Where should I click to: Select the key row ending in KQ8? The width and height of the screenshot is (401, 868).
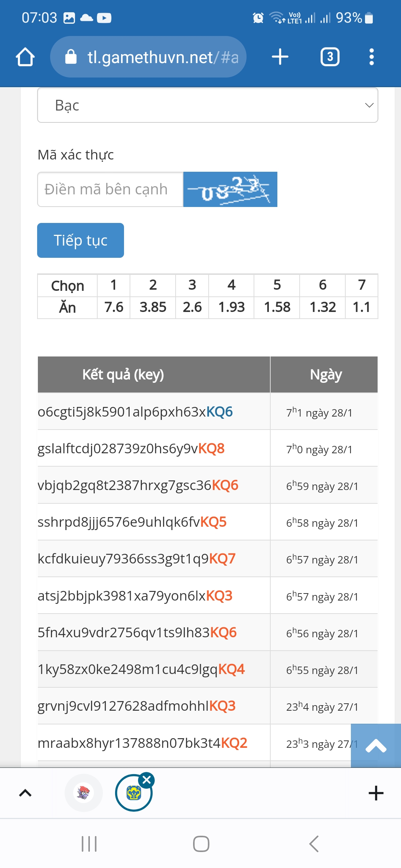tap(131, 448)
